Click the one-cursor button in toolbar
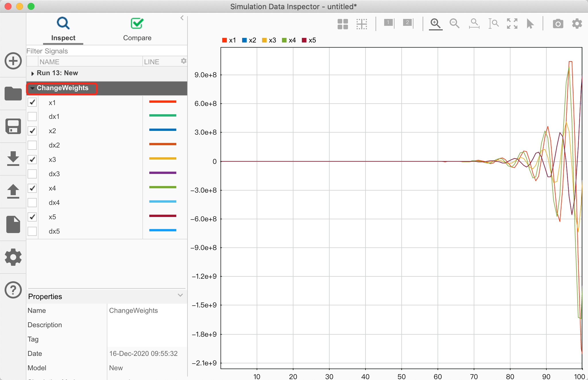Screen dimensions: 588x380 (x=389, y=23)
